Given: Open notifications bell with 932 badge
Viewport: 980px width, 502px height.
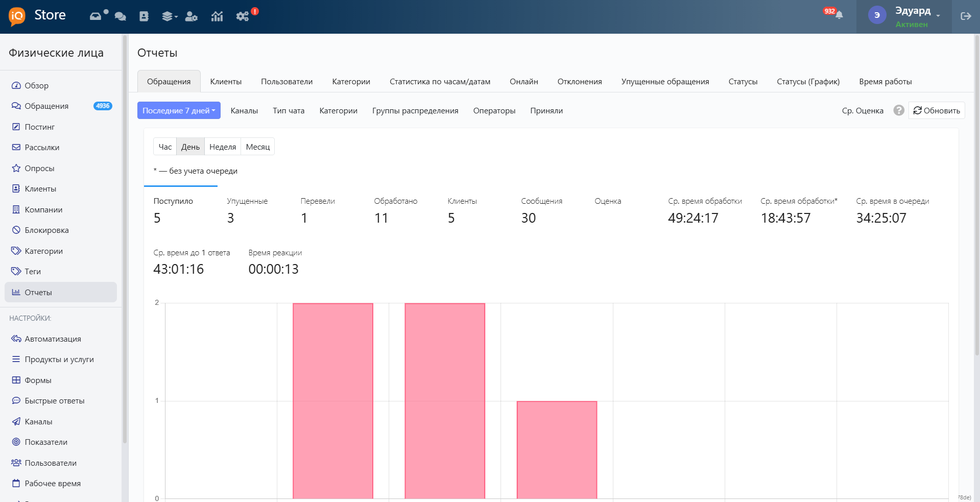Looking at the screenshot, I should pyautogui.click(x=839, y=15).
